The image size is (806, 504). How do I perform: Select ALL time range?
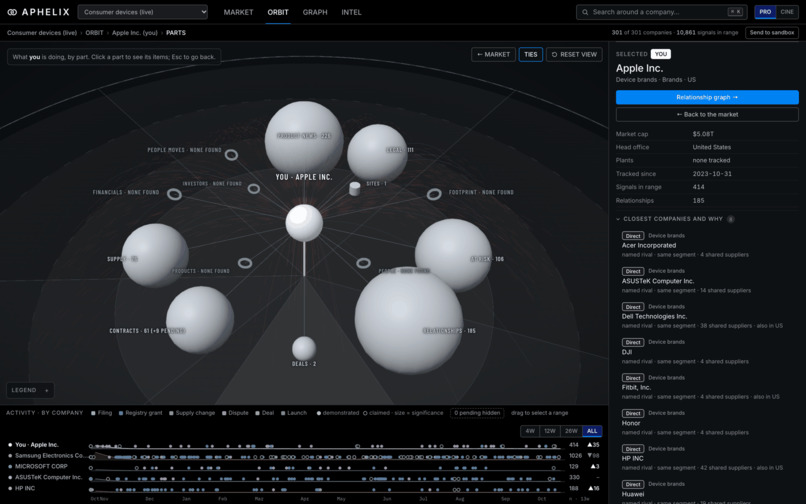point(592,431)
